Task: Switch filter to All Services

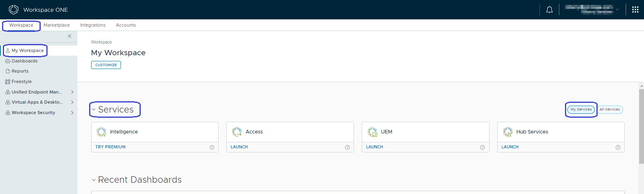Action: [x=610, y=109]
